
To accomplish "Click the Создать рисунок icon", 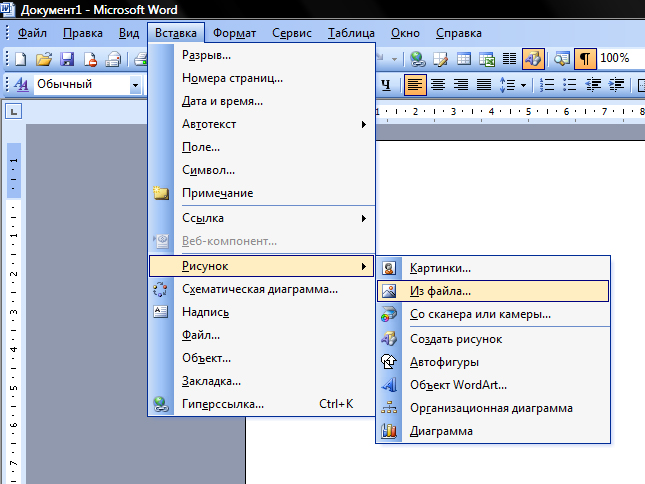I will click(389, 339).
